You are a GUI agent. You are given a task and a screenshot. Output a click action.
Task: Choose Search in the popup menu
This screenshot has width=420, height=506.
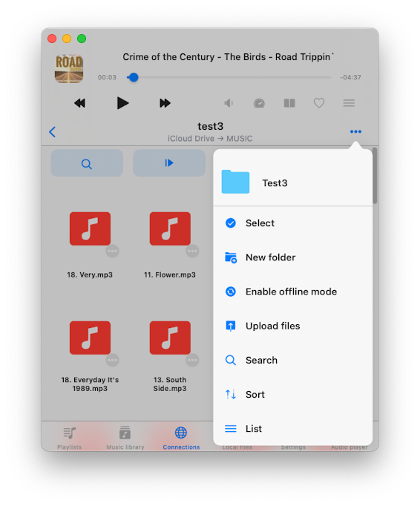point(293,360)
